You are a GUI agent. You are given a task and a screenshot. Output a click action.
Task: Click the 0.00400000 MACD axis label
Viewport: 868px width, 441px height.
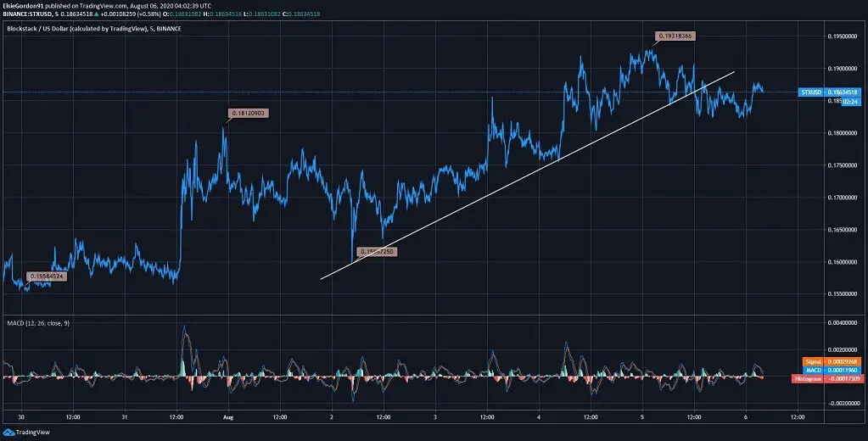842,322
